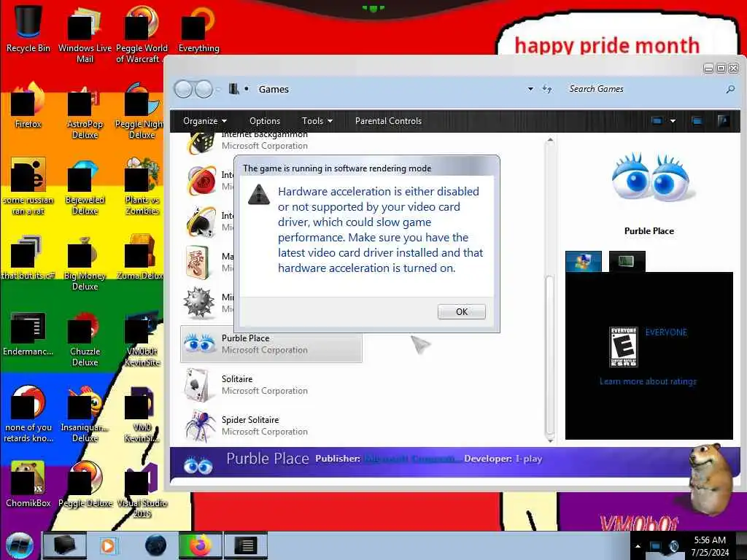Select the Purble Place list entry
This screenshot has height=560, width=747.
271,344
